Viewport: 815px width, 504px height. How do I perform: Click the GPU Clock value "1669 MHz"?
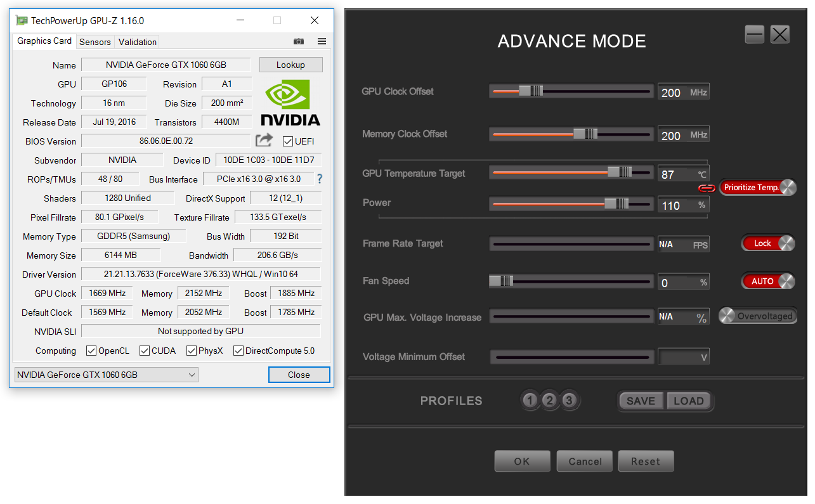[x=107, y=293]
